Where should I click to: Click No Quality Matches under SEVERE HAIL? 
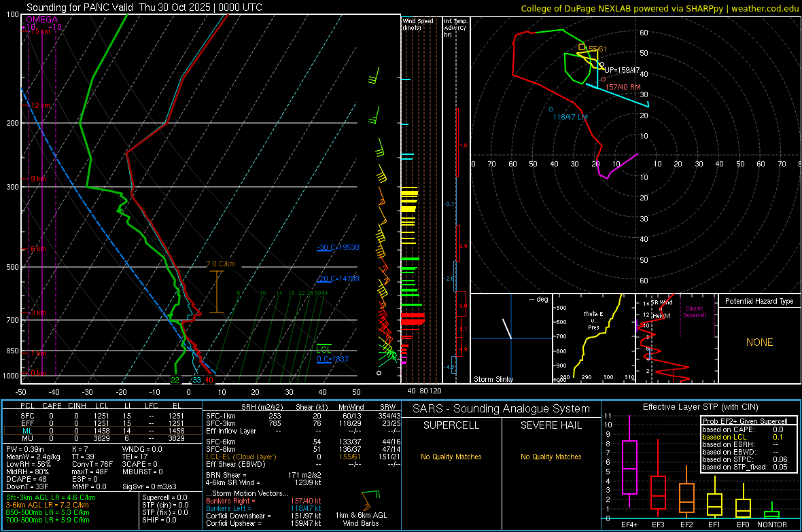pos(551,457)
